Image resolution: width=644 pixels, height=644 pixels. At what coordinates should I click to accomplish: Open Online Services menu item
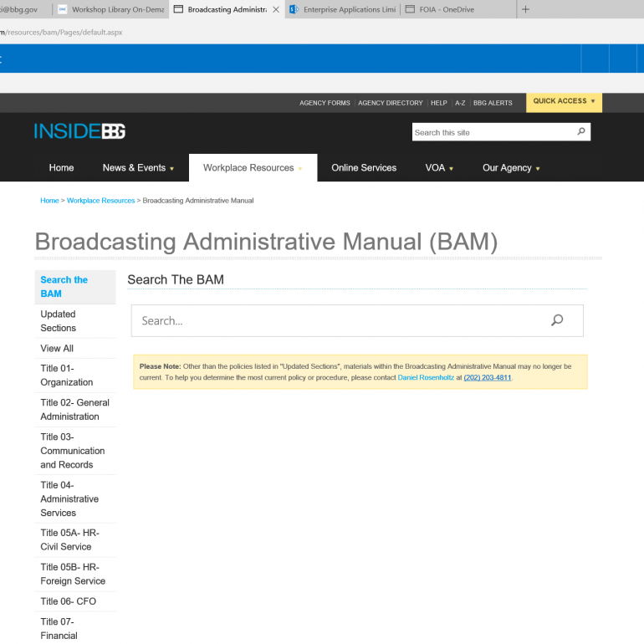364,167
